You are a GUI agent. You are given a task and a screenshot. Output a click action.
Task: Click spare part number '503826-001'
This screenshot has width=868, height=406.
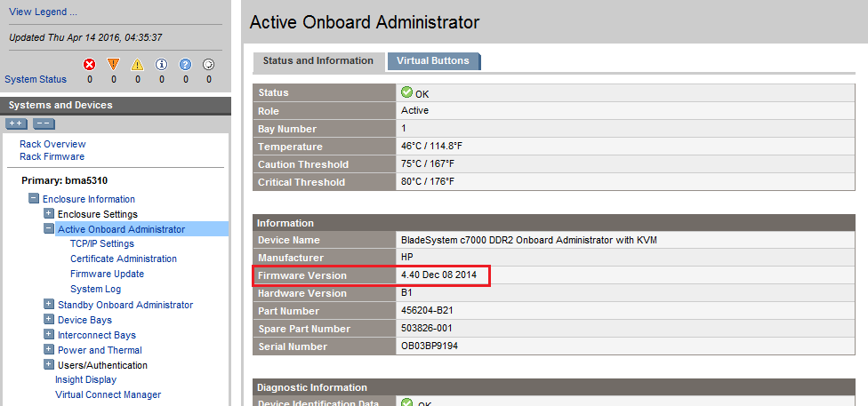coord(426,328)
